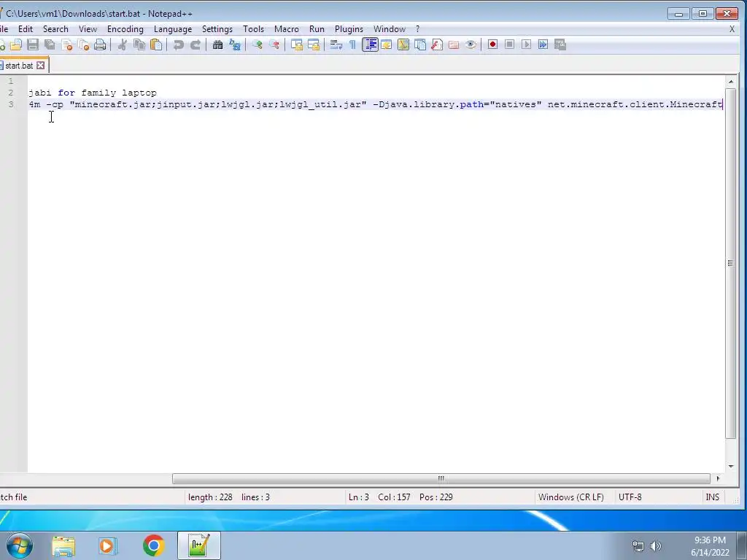Click the vertical scrollbar up arrow

pyautogui.click(x=731, y=82)
